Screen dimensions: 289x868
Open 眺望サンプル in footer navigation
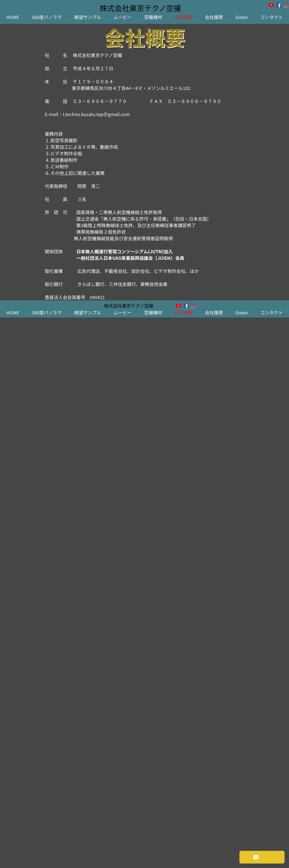(88, 313)
